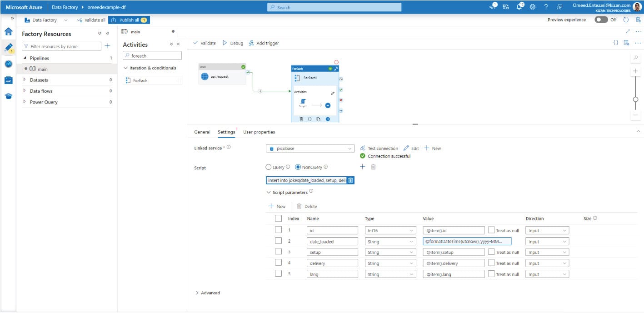Adjust the canvas zoom slider on the right

click(x=635, y=98)
